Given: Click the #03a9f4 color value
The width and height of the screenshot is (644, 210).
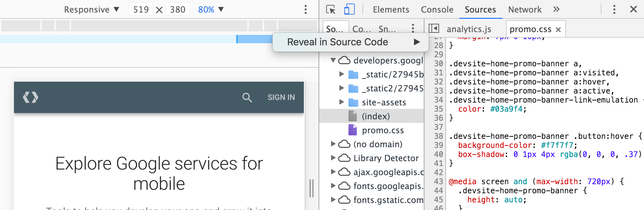Looking at the screenshot, I should 506,109.
